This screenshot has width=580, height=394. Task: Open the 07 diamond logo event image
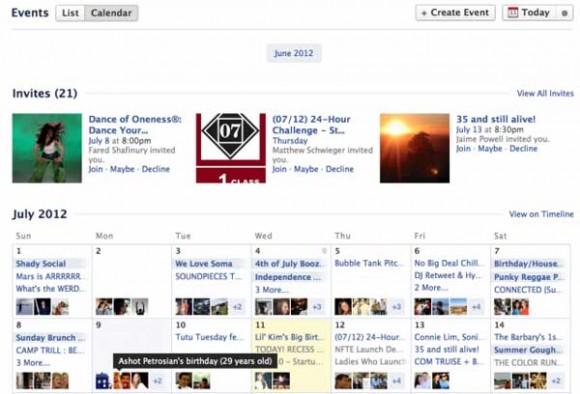[x=231, y=148]
